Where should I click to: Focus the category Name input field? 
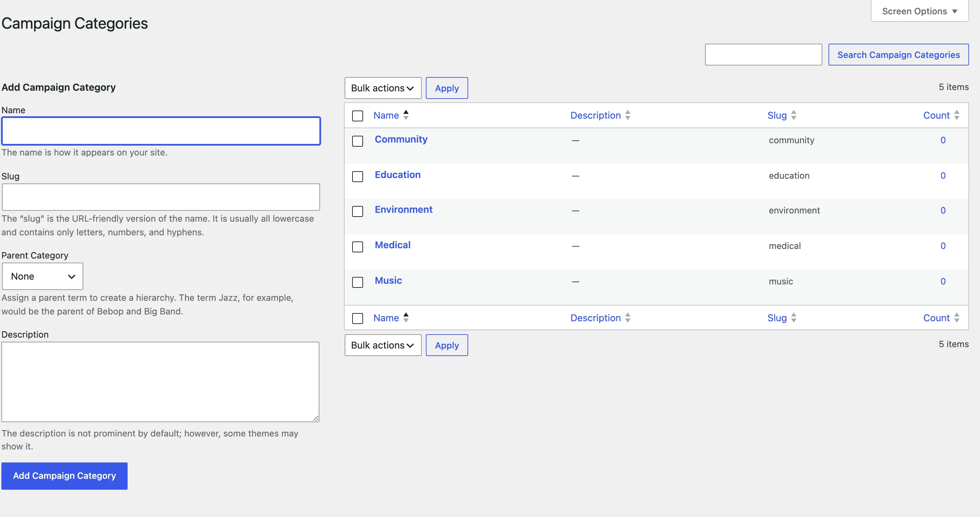[x=161, y=131]
